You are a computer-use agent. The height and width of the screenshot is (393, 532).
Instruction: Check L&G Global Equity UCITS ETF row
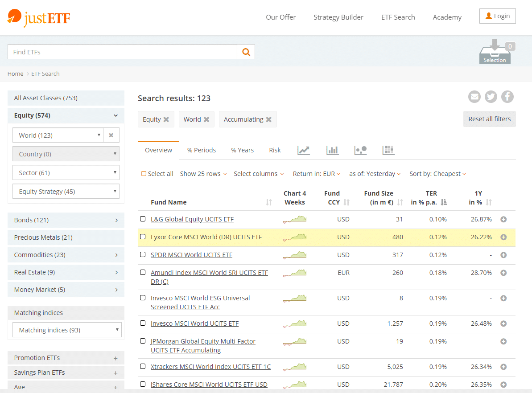[143, 219]
